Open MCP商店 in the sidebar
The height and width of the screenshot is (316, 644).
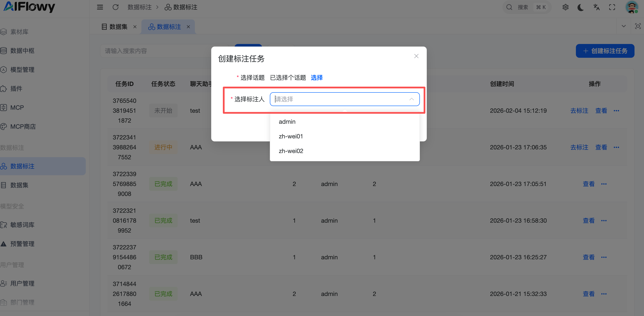pos(23,127)
